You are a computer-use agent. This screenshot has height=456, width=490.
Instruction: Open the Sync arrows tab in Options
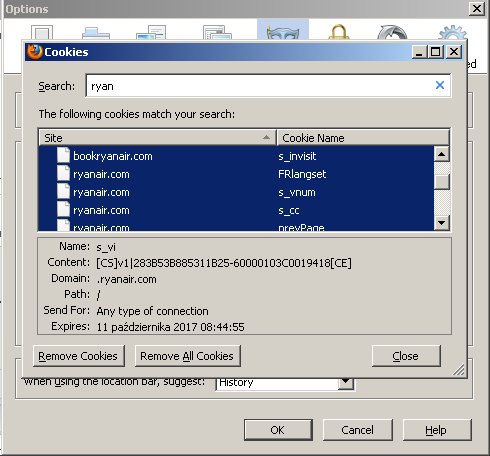coord(392,32)
